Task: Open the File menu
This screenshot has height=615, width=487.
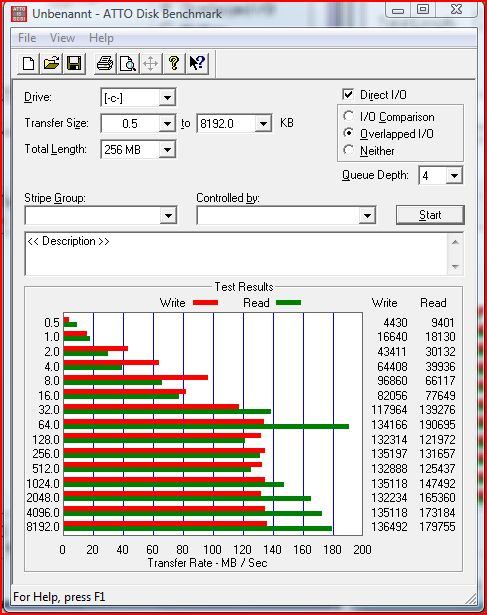Action: tap(27, 38)
